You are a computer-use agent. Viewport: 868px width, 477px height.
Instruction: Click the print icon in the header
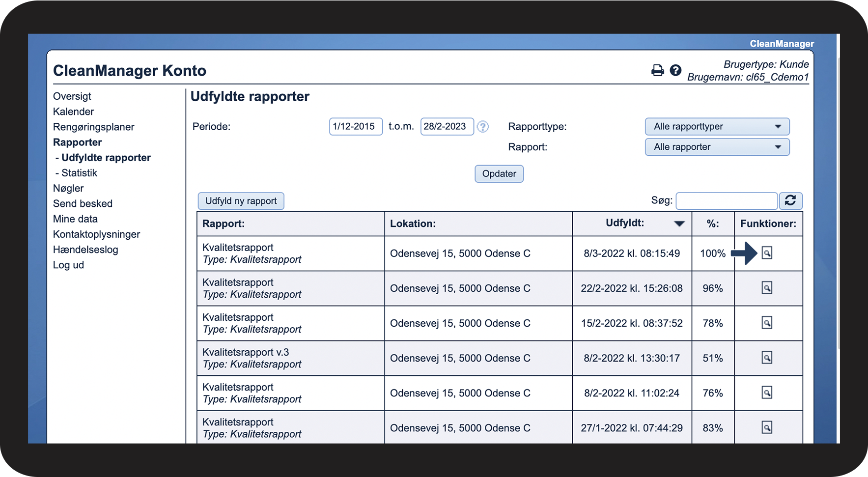click(657, 71)
